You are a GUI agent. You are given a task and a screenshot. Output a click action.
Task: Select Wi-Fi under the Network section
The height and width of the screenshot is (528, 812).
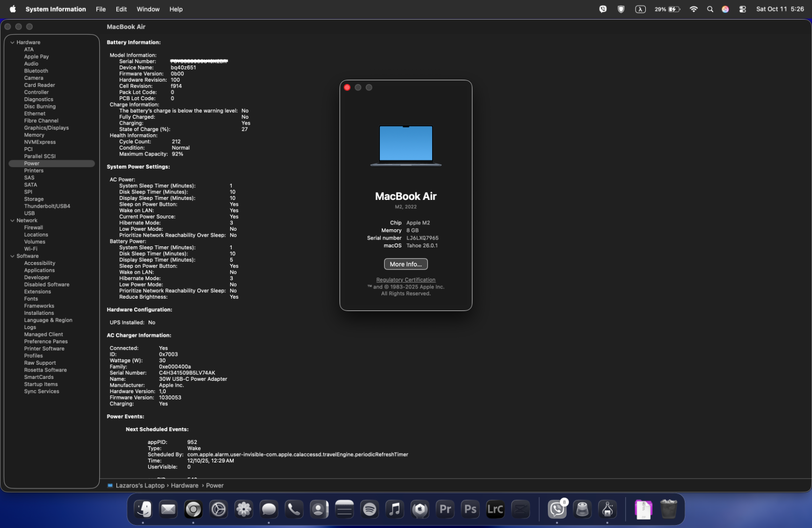tap(31, 249)
